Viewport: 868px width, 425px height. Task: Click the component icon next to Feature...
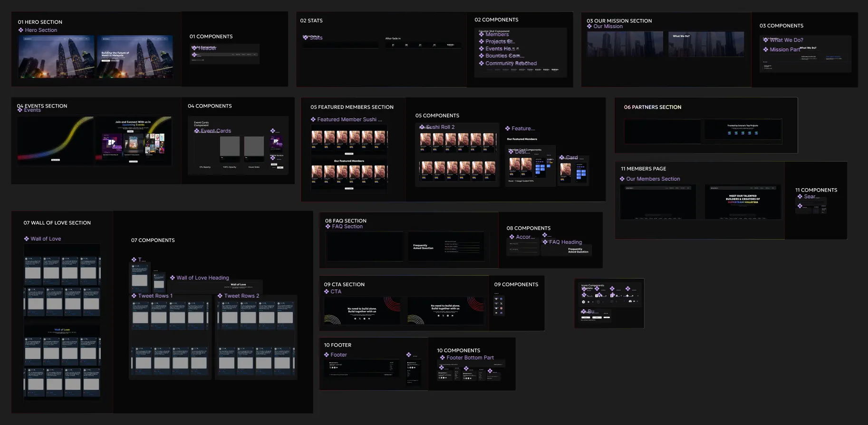point(508,128)
